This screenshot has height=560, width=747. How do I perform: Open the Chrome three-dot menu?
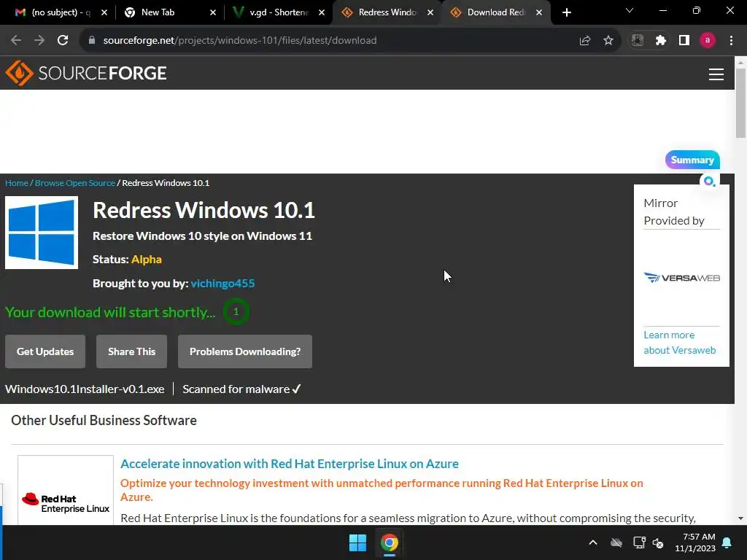point(731,41)
